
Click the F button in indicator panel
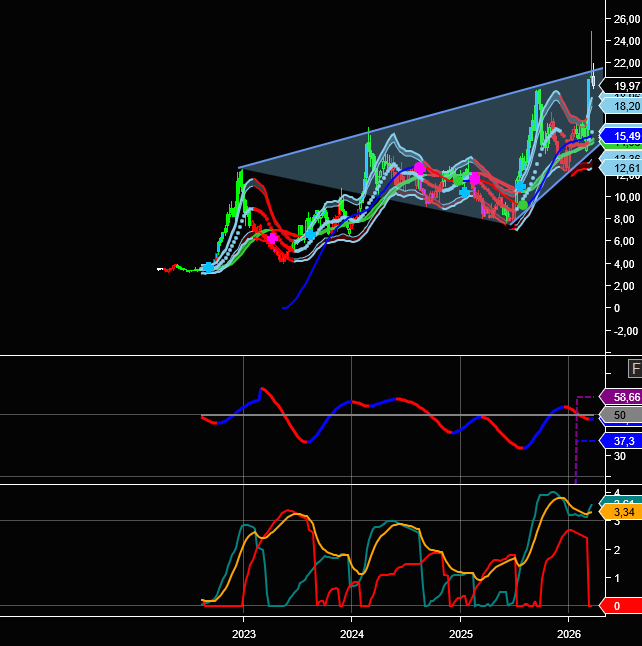pos(634,368)
